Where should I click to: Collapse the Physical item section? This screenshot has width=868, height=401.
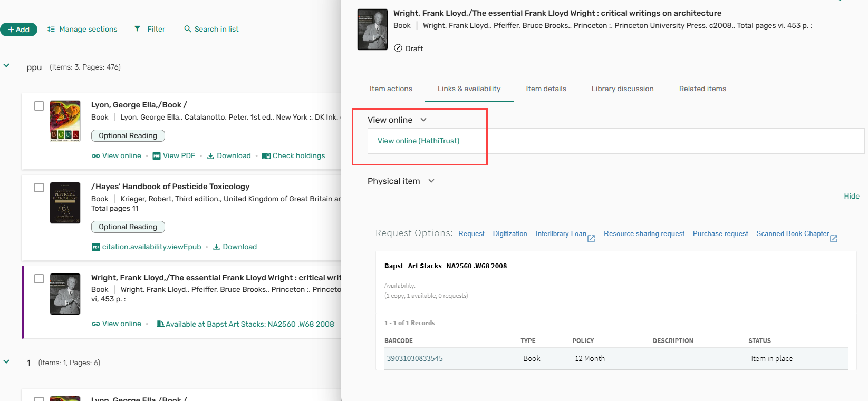pyautogui.click(x=431, y=181)
